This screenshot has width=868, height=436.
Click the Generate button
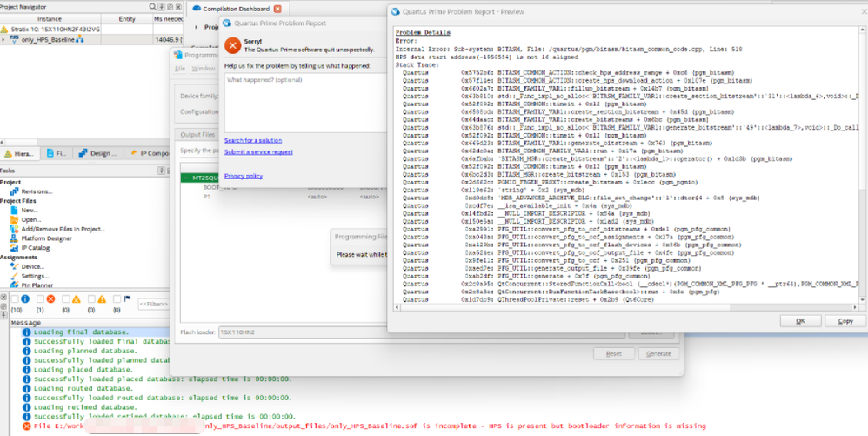658,353
